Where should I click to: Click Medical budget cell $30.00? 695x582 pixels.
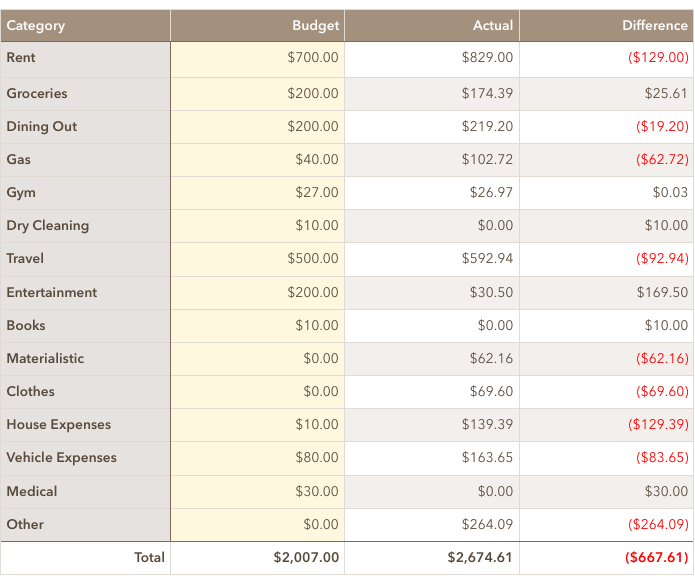click(x=258, y=492)
